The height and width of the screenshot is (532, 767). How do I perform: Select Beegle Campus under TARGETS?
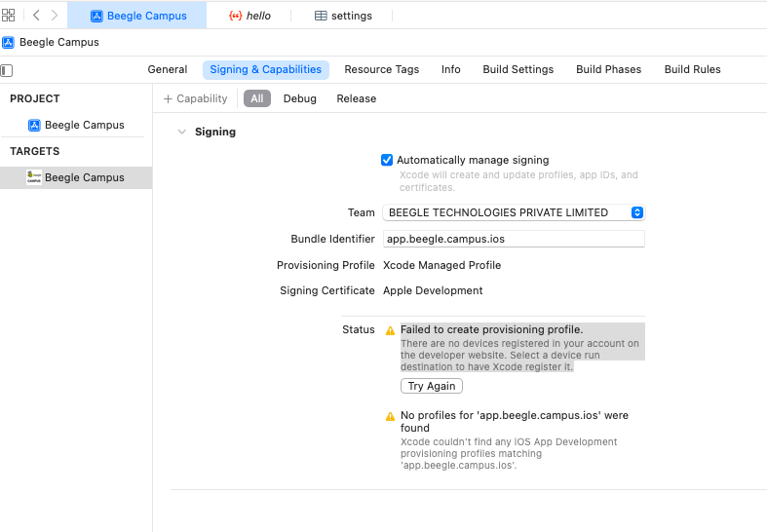(84, 177)
